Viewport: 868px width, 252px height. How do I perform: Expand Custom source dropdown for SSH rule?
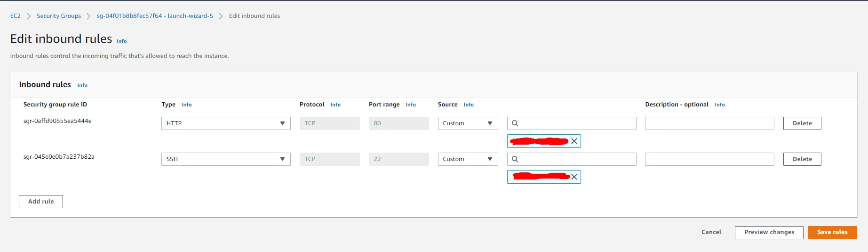(468, 159)
